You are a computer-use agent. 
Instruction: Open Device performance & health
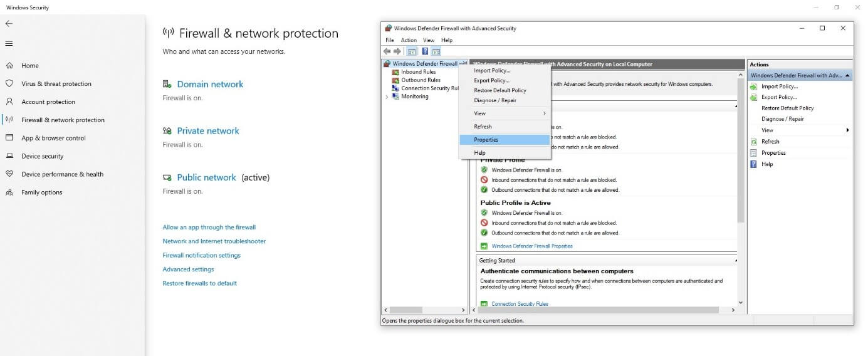pos(62,175)
